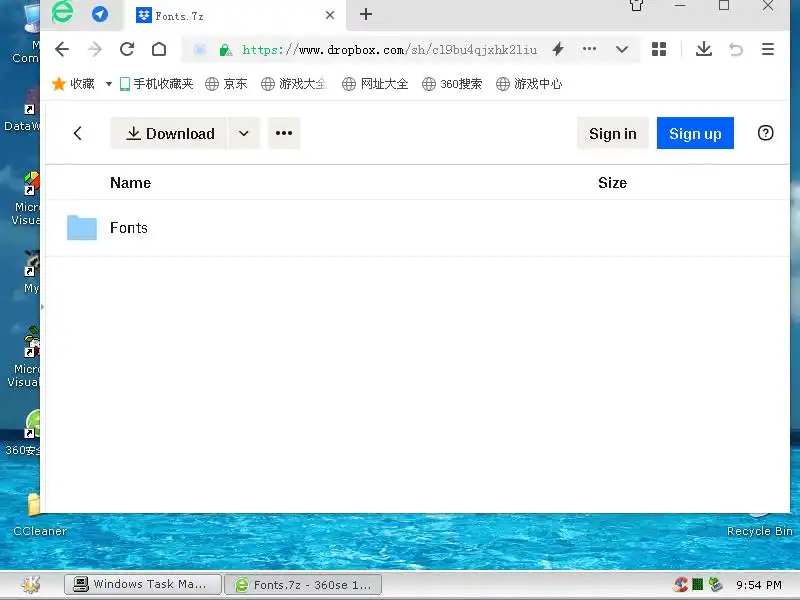Click the taskbar start button icon
800x600 pixels.
[31, 584]
